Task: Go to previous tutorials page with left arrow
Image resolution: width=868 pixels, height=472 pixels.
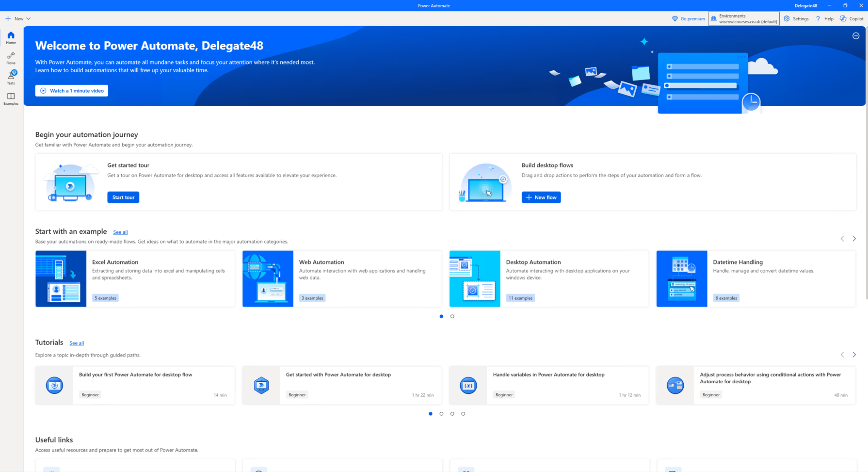Action: click(842, 355)
